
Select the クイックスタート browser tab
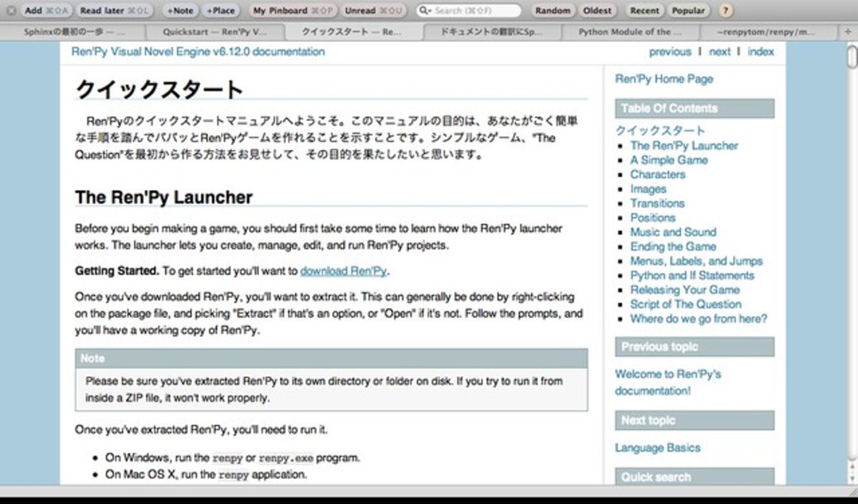tap(354, 32)
